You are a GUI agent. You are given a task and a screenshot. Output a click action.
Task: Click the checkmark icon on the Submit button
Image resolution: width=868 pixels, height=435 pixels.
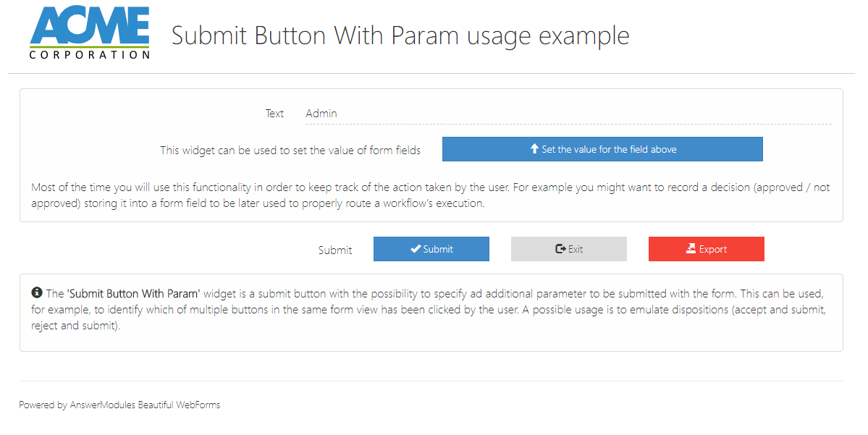(416, 249)
